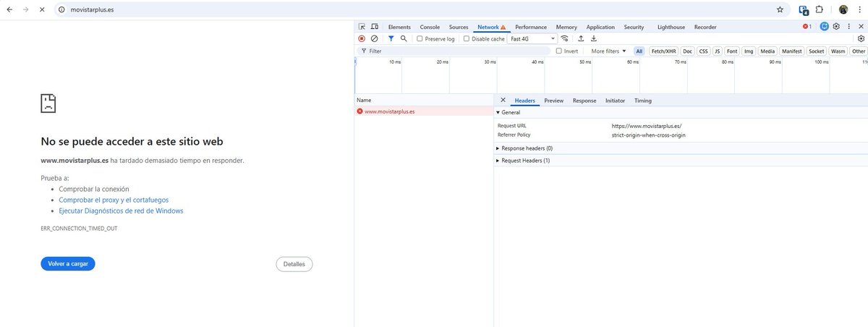
Task: Click the browser forward arrow
Action: pos(26,10)
